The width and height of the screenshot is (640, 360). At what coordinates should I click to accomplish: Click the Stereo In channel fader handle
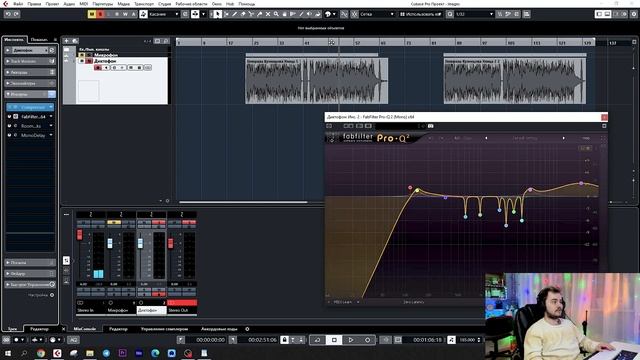(80, 234)
